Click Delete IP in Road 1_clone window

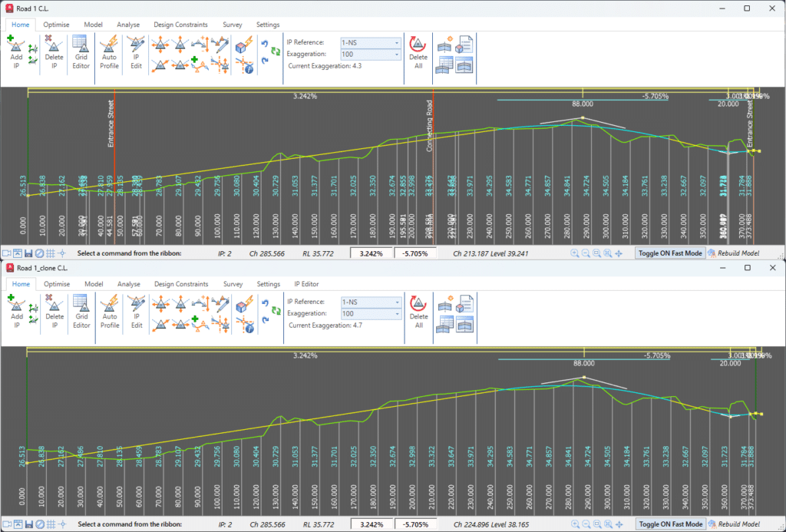coord(54,312)
